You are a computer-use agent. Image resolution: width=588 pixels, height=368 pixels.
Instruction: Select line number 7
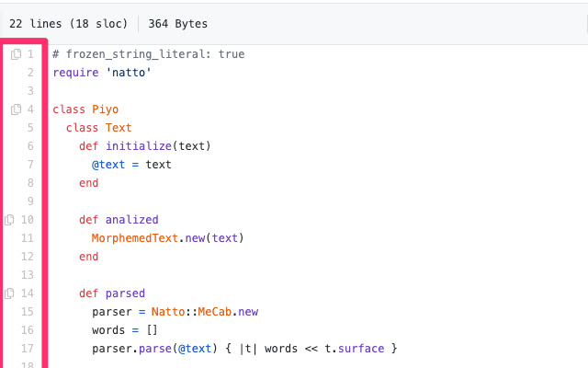30,165
